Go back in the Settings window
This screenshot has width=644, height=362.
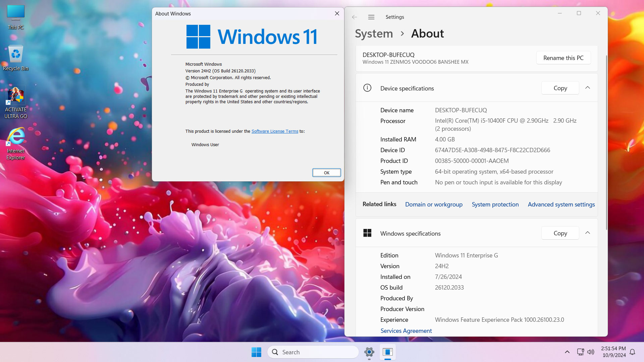coord(355,17)
